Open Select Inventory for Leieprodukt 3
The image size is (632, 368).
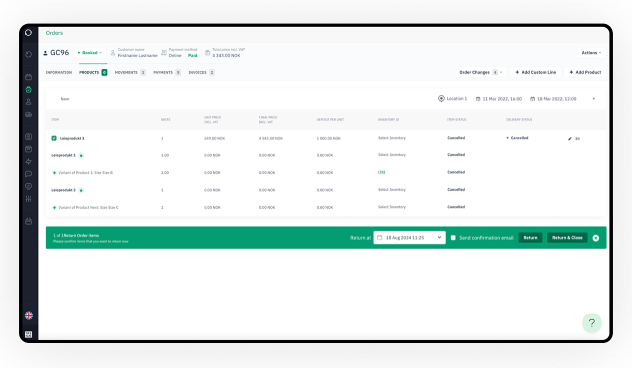click(x=392, y=138)
